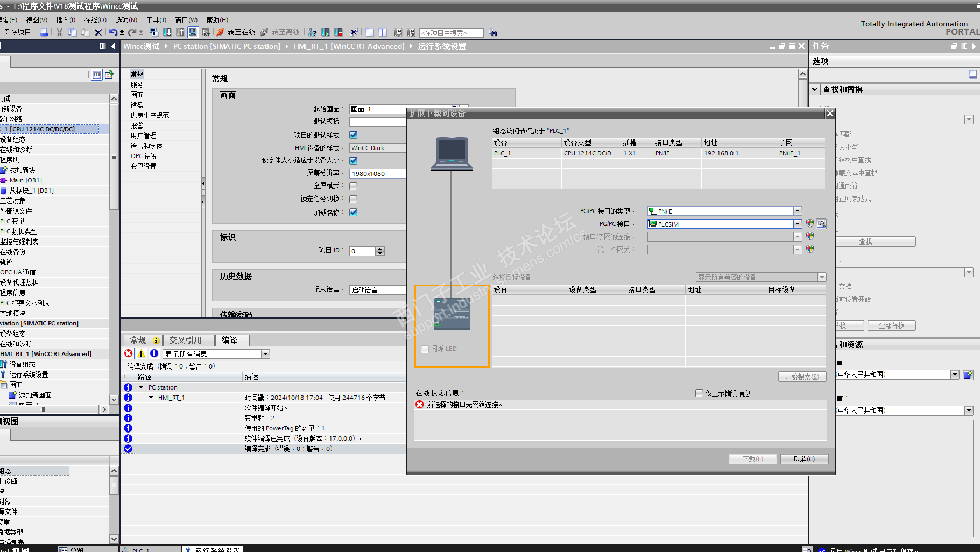Image resolution: width=980 pixels, height=552 pixels.
Task: Click the settings area scroll-up arrow
Action: click(x=802, y=74)
